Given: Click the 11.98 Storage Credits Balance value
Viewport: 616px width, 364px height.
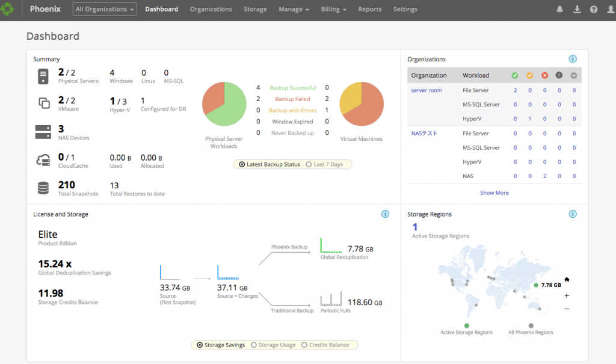Looking at the screenshot, I should click(51, 293).
